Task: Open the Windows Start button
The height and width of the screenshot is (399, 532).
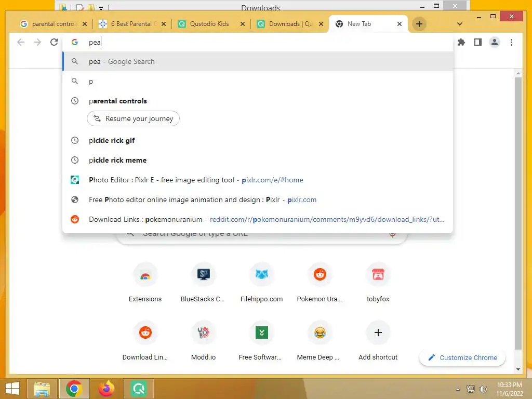Action: [x=12, y=389]
